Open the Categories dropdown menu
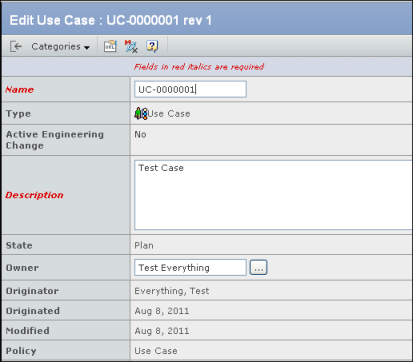The width and height of the screenshot is (413, 362). (61, 46)
